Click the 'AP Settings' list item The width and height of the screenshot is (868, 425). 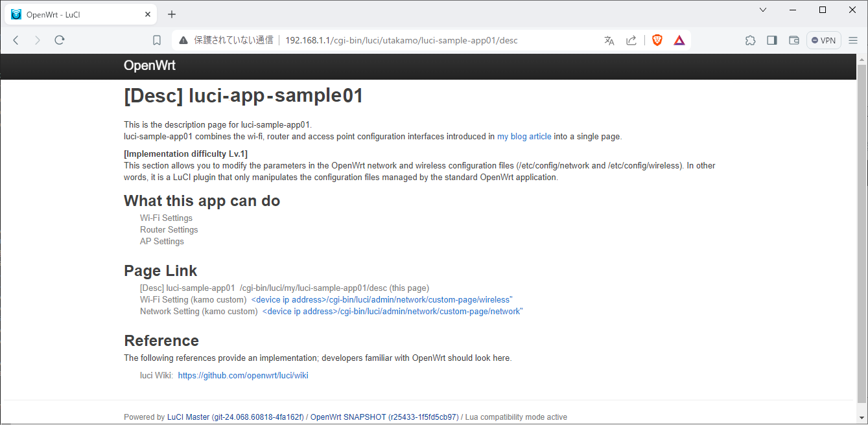point(162,241)
